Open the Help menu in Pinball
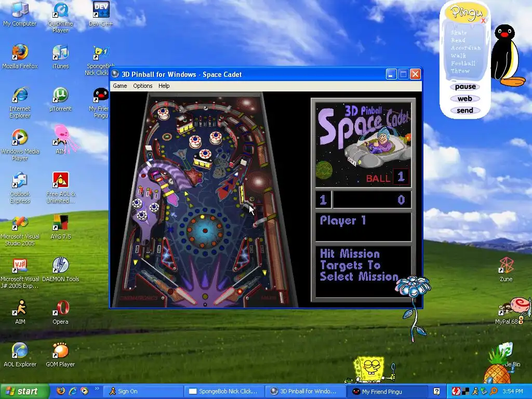 (x=164, y=86)
